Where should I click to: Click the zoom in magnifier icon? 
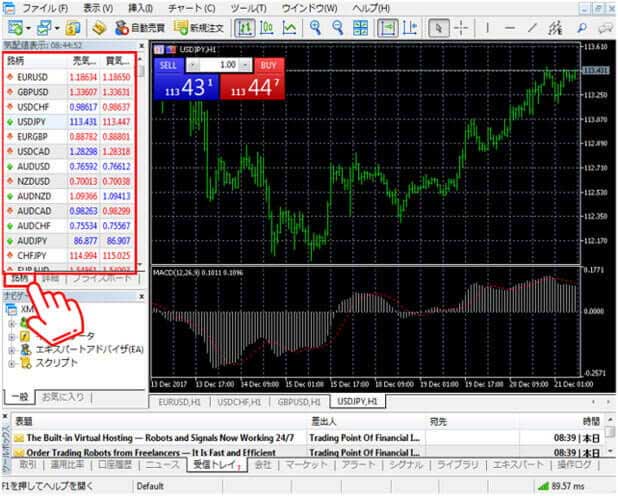[x=316, y=27]
